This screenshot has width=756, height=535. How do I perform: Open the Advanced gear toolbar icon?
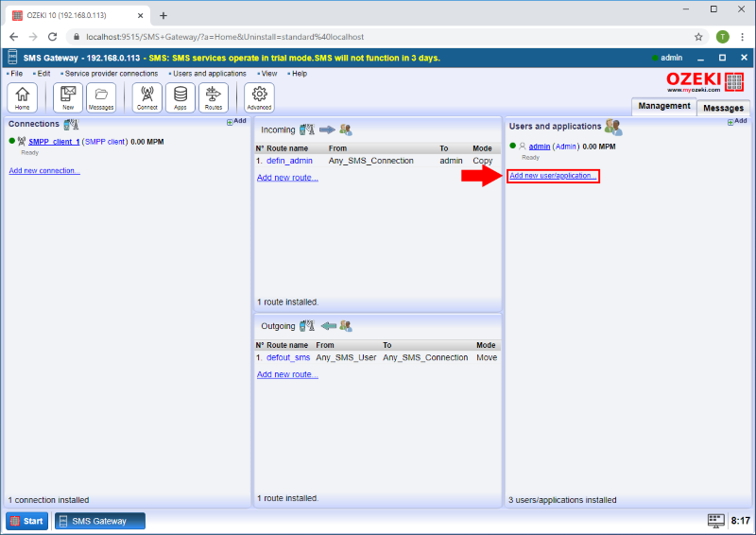click(x=259, y=97)
